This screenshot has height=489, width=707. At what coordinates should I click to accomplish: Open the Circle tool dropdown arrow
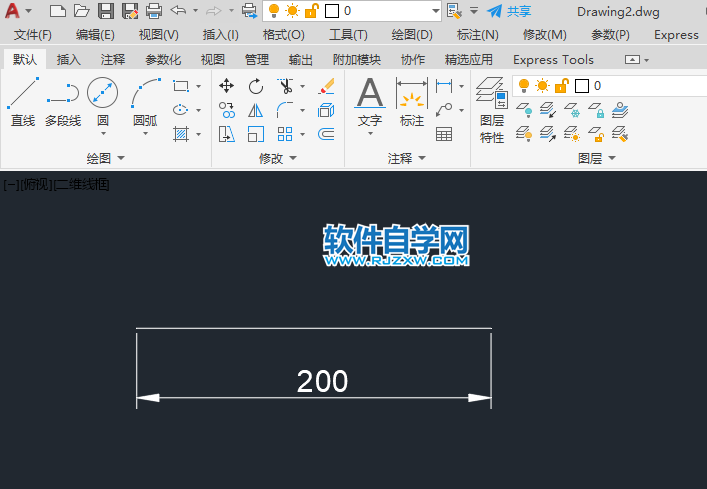coord(103,134)
